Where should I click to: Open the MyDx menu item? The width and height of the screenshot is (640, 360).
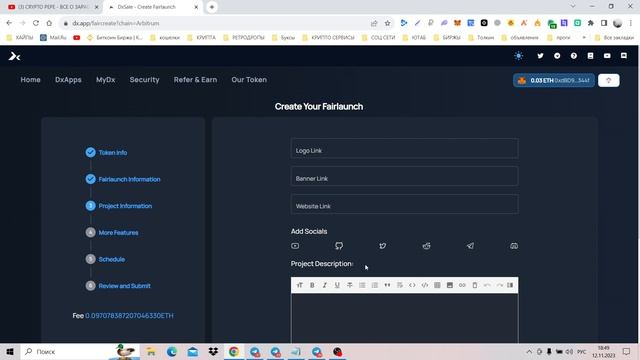pos(106,80)
